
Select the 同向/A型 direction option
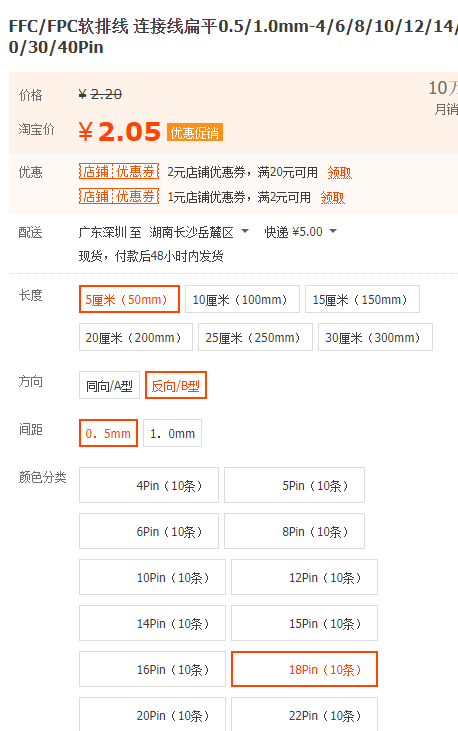(x=110, y=385)
